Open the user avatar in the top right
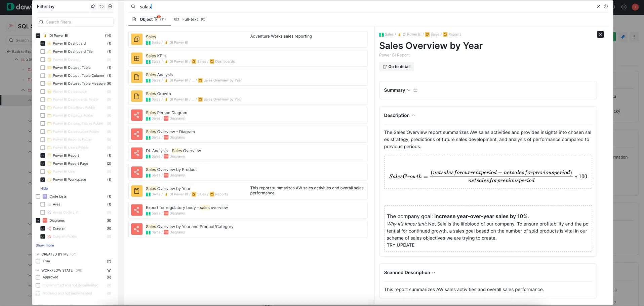The width and height of the screenshot is (644, 306). (x=635, y=7)
